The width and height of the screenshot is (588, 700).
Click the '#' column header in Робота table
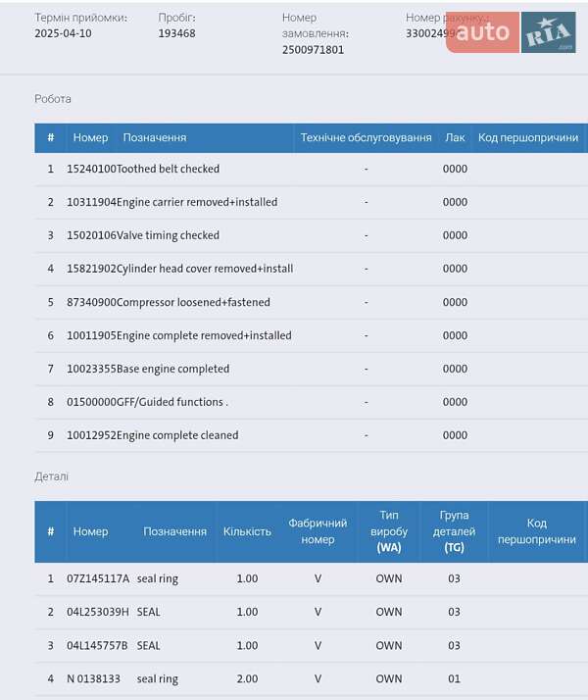50,138
